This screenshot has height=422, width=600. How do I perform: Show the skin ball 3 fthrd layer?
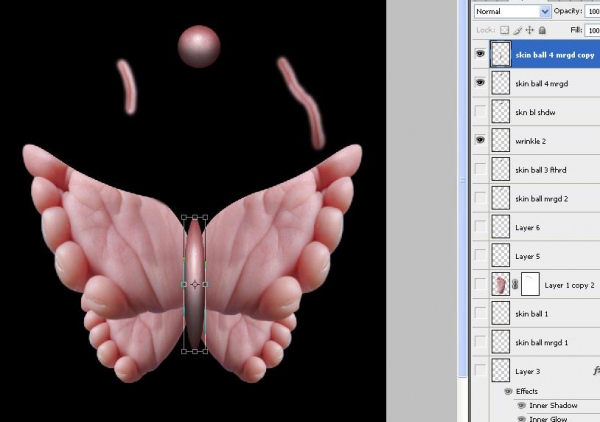(x=480, y=169)
